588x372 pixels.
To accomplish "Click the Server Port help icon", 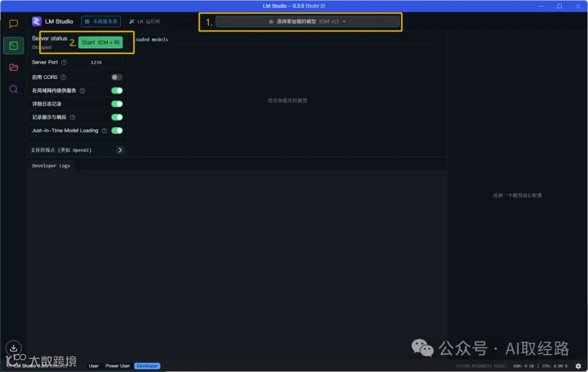I will pos(64,62).
